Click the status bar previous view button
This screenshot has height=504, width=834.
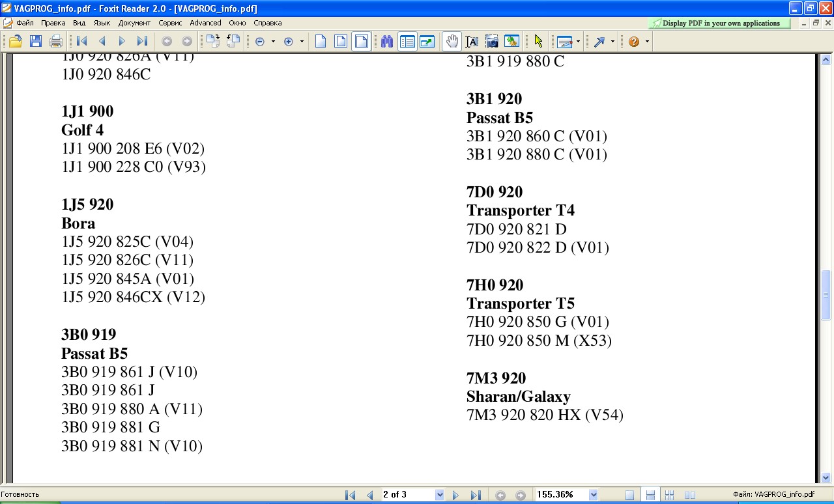click(500, 495)
